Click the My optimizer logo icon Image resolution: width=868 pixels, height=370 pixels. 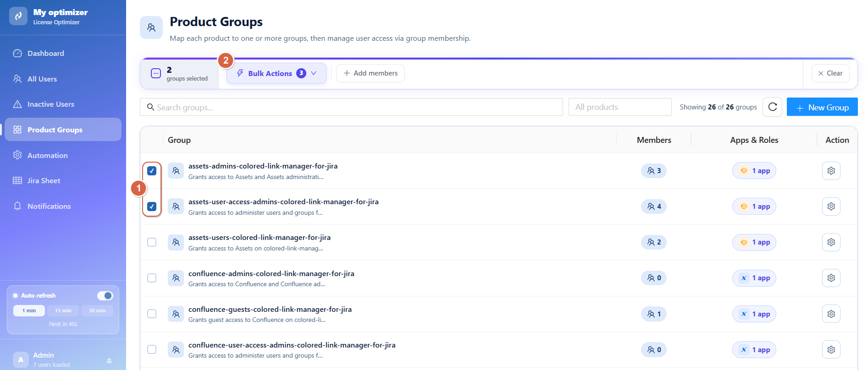[18, 16]
